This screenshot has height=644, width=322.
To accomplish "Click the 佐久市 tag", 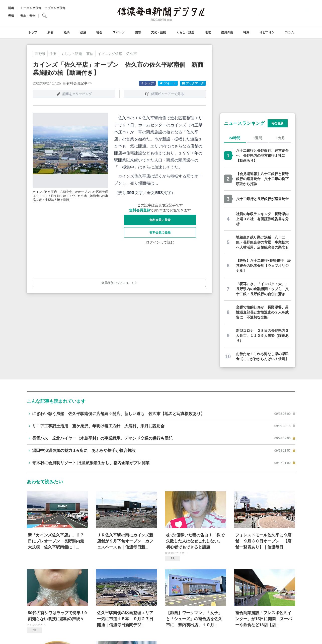I will pos(132,54).
